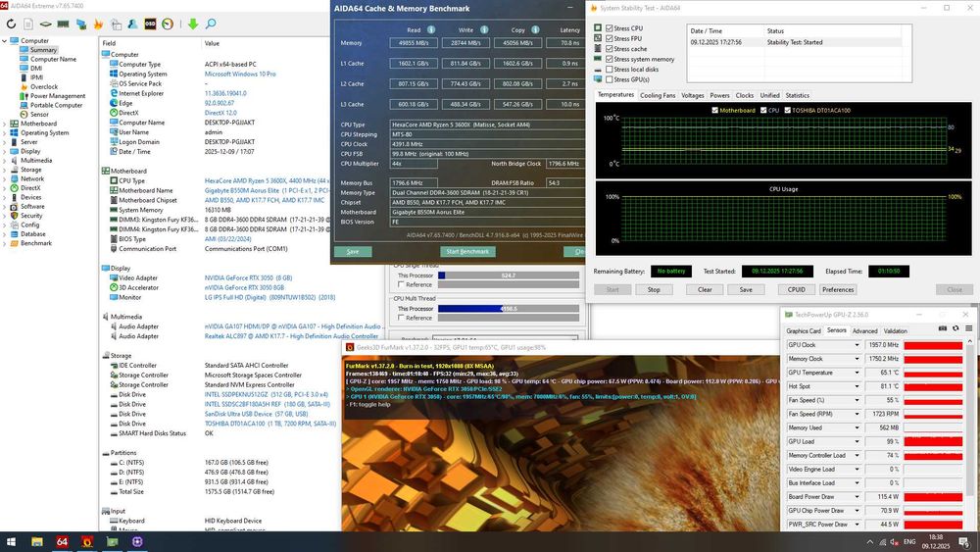Click the purple app taskbar icon
The image size is (980, 552).
pyautogui.click(x=137, y=541)
